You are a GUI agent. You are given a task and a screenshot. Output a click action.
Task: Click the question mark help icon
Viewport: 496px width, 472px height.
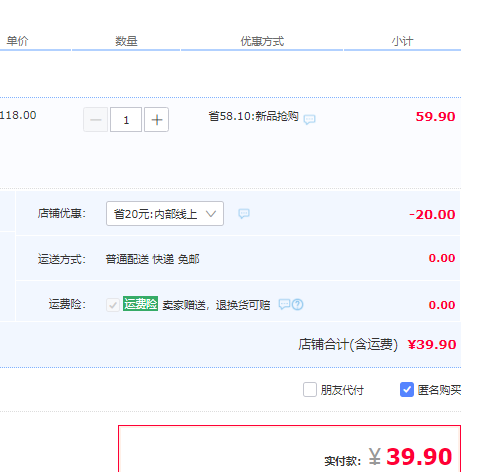click(298, 305)
